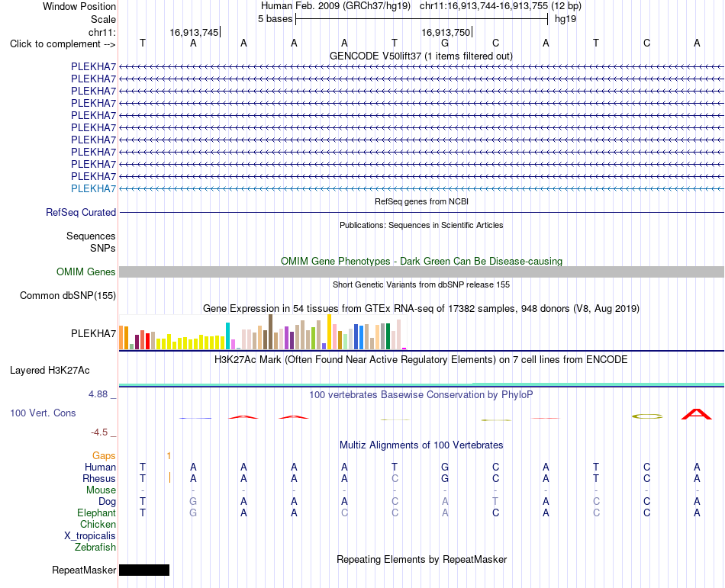
Task: Click the 100 Vert. Cons label
Action: (x=43, y=413)
